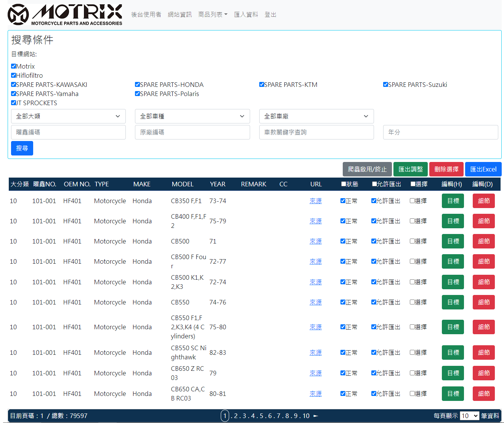
Task: Uncheck the Motrix target site checkbox
Action: pyautogui.click(x=14, y=66)
